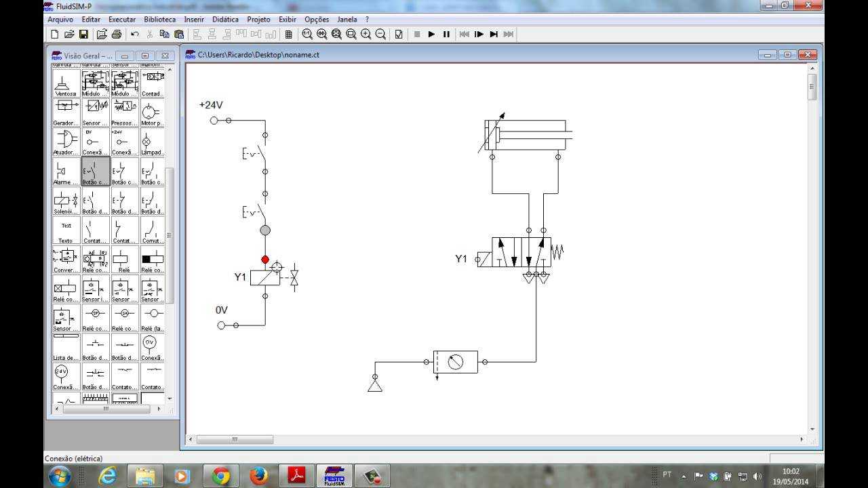Select the Conversor component in the library

pos(66,260)
